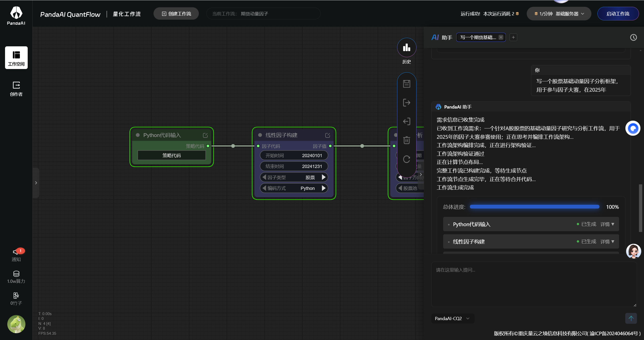Edit the 线性因子构建 node via its pencil icon
Viewport: 644px width, 340px height.
click(328, 135)
